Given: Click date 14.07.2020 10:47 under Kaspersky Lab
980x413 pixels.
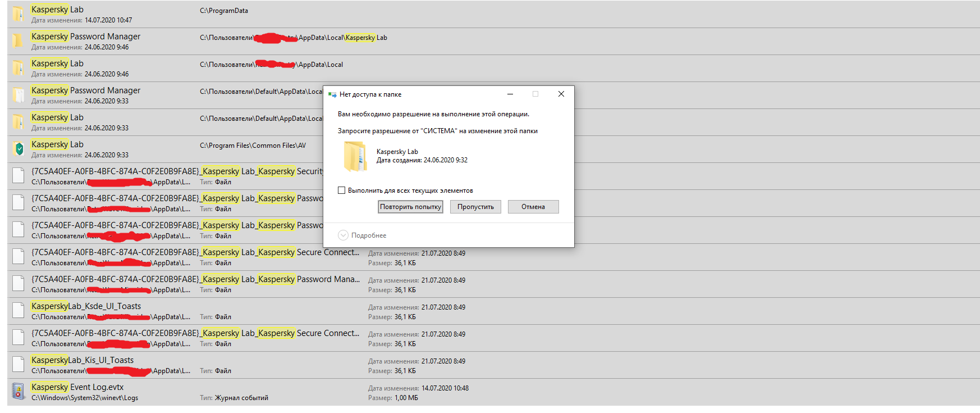Looking at the screenshot, I should (108, 20).
